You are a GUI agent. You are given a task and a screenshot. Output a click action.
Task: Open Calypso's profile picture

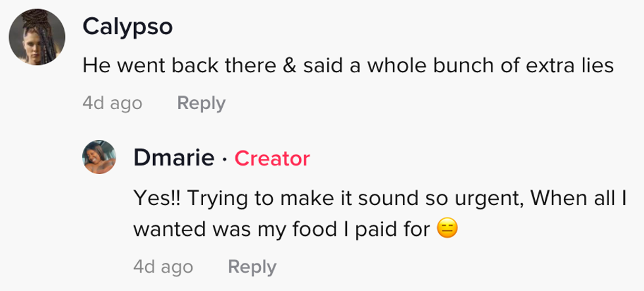pyautogui.click(x=37, y=37)
